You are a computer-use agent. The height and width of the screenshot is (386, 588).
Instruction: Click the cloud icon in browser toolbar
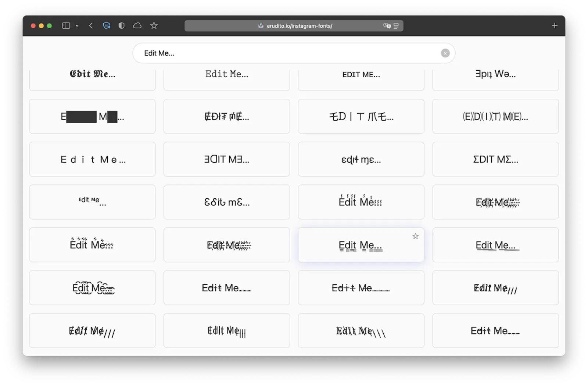tap(137, 26)
